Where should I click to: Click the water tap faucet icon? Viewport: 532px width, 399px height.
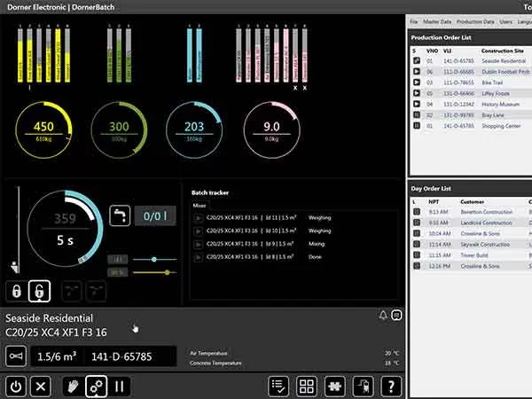(120, 215)
